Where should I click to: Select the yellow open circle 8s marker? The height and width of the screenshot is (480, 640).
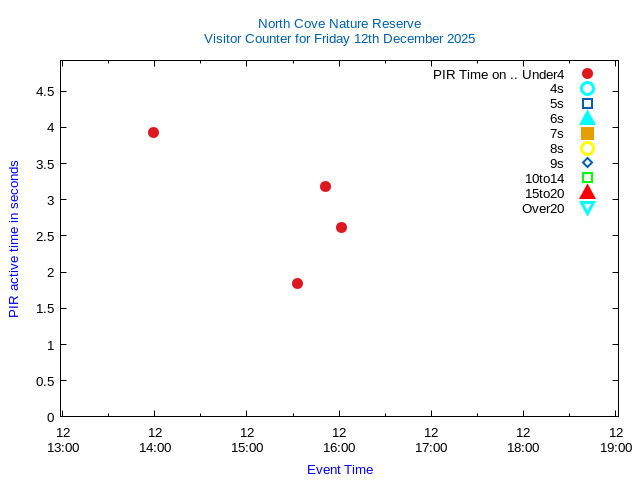point(587,148)
